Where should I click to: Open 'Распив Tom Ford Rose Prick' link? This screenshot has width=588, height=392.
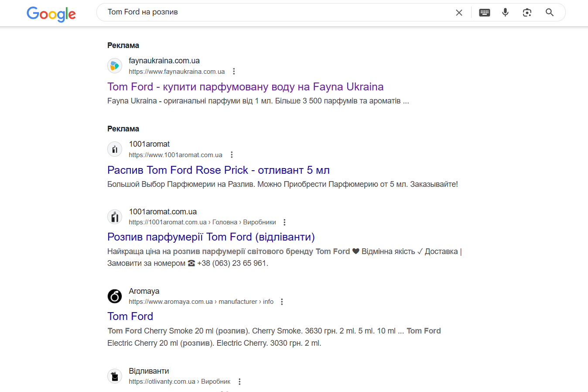click(218, 170)
